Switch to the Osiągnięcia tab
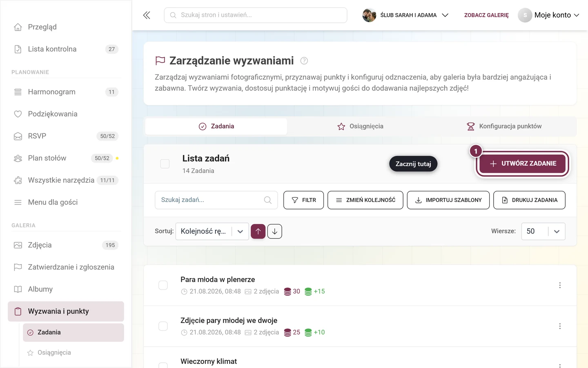 360,126
